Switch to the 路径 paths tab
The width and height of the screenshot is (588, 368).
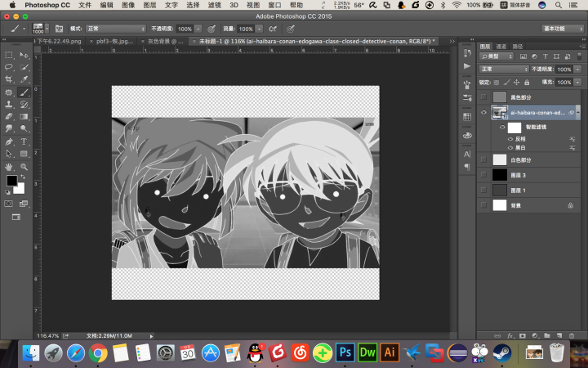[518, 46]
